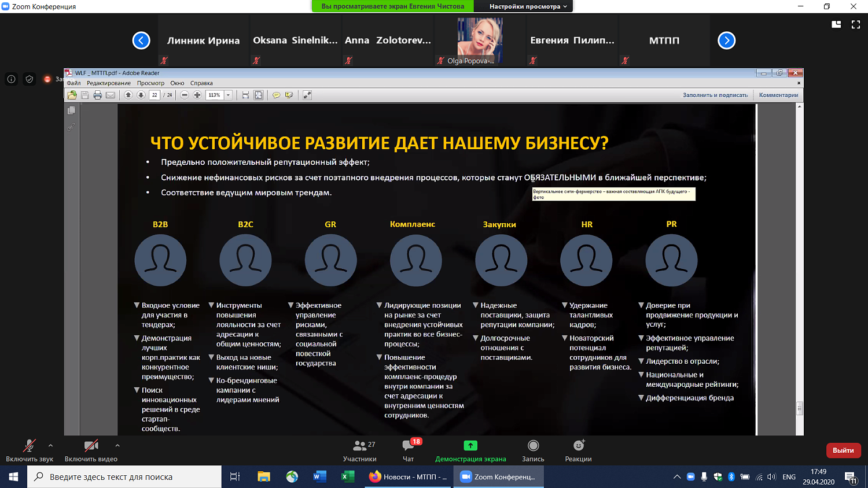Click Share Screen green button

point(470,451)
